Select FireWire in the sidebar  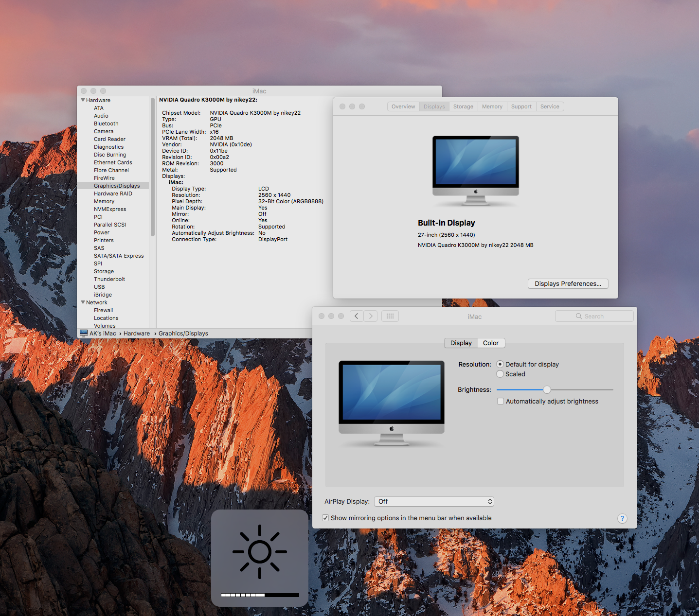(x=104, y=178)
